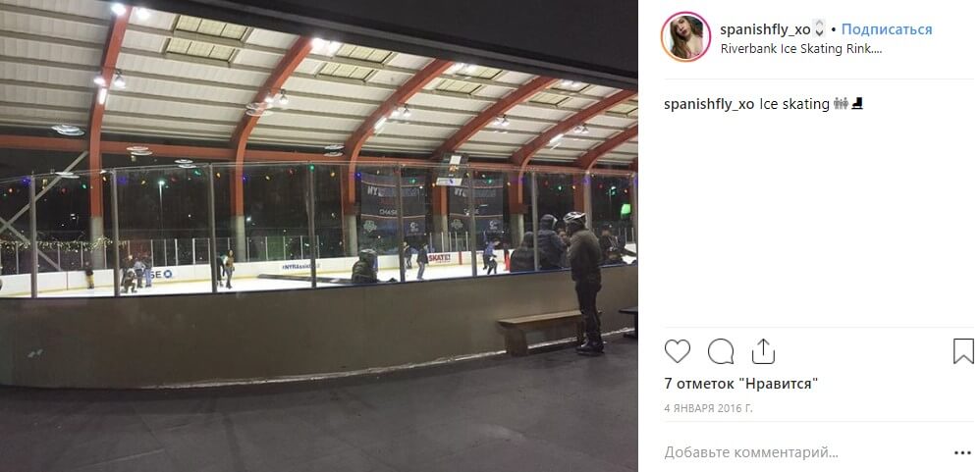980x472 pixels.
Task: Open spanishfly_xo profile avatar picture
Action: pos(685,36)
